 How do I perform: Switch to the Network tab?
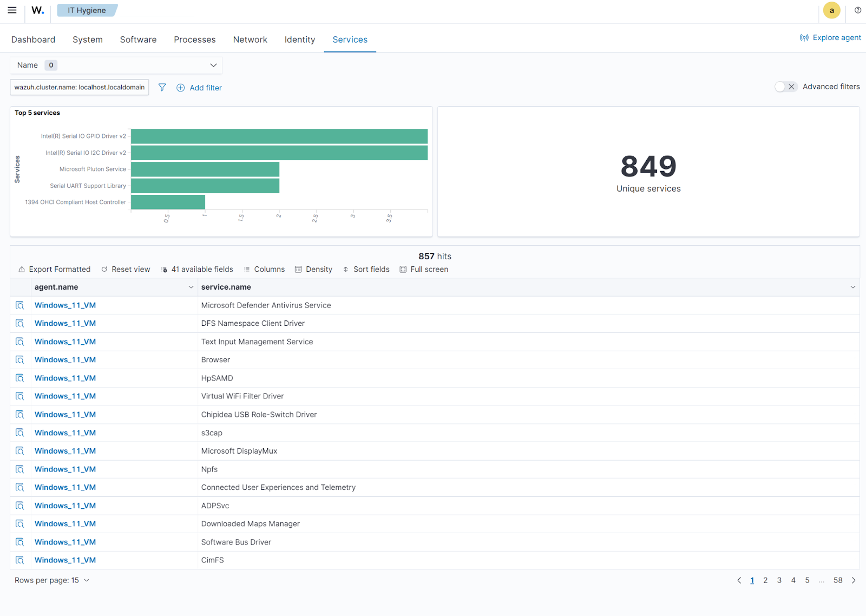(x=250, y=39)
